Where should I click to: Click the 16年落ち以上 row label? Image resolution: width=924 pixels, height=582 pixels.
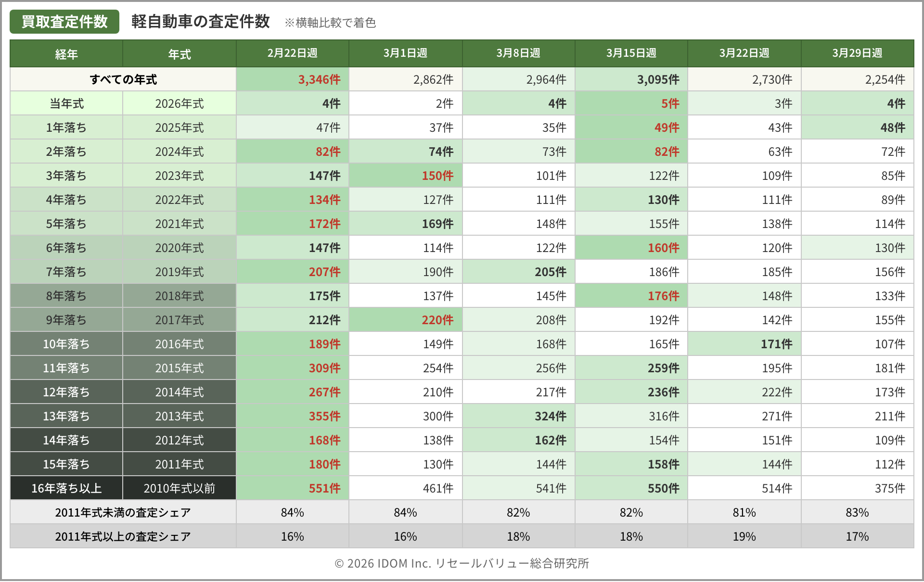(66, 488)
